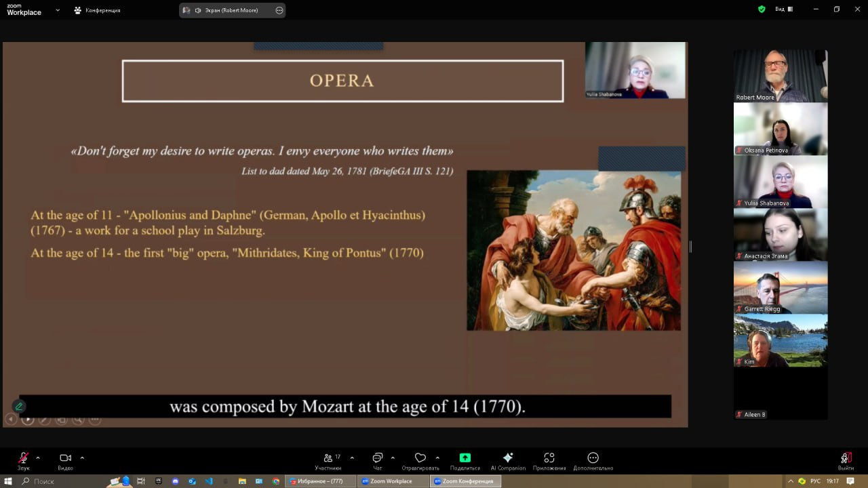The image size is (868, 488).
Task: Open the Приложения apps panel
Action: click(x=549, y=461)
